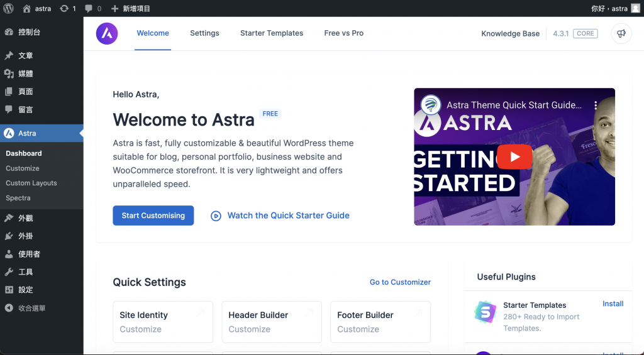
Task: Open the Footer Builder Customize card
Action: [380, 322]
